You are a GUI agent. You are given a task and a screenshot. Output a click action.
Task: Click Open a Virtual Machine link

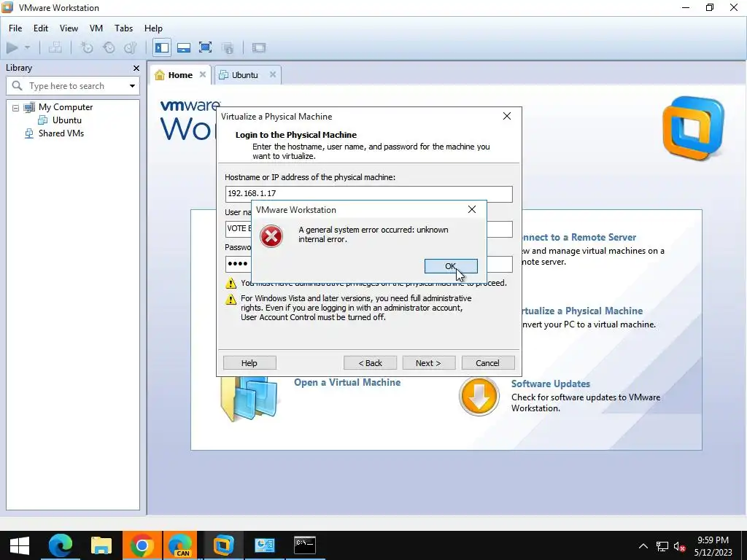coord(347,382)
